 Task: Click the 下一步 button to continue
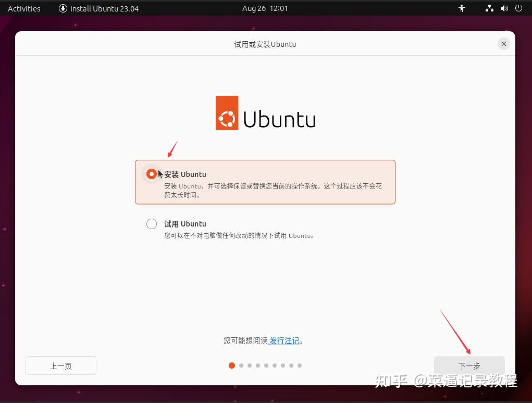(x=469, y=366)
